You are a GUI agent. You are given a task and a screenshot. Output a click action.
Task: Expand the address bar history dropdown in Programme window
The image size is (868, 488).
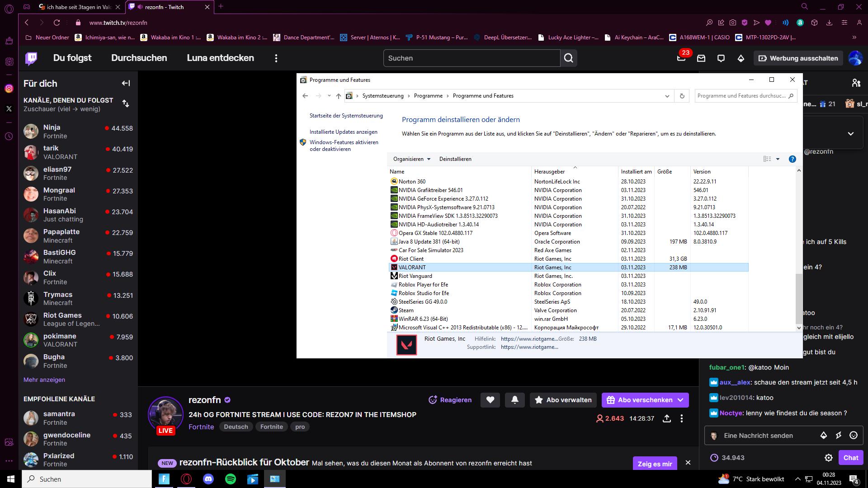point(667,96)
